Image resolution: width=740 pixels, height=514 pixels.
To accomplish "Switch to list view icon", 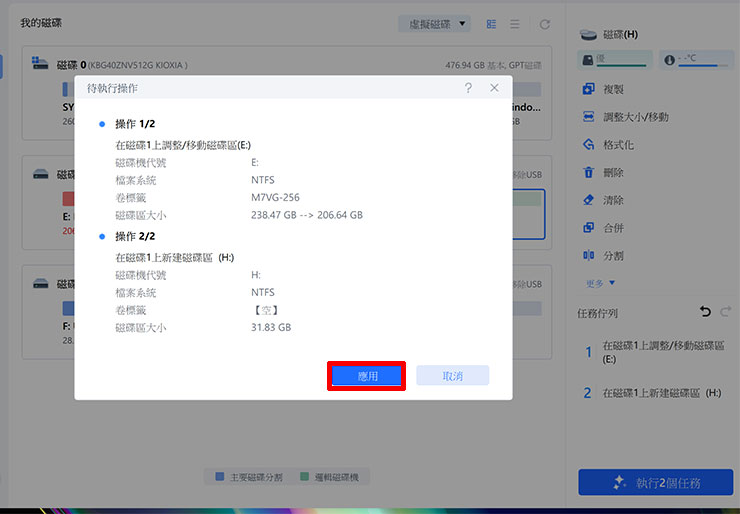I will pyautogui.click(x=515, y=24).
